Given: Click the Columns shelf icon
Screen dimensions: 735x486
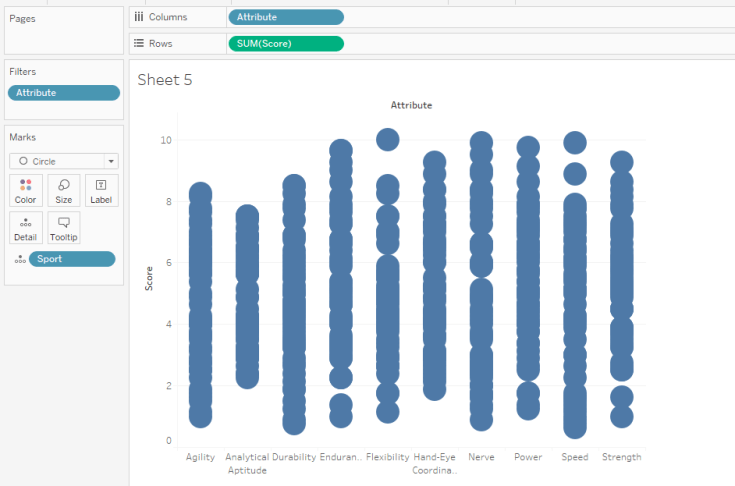Looking at the screenshot, I should click(139, 17).
